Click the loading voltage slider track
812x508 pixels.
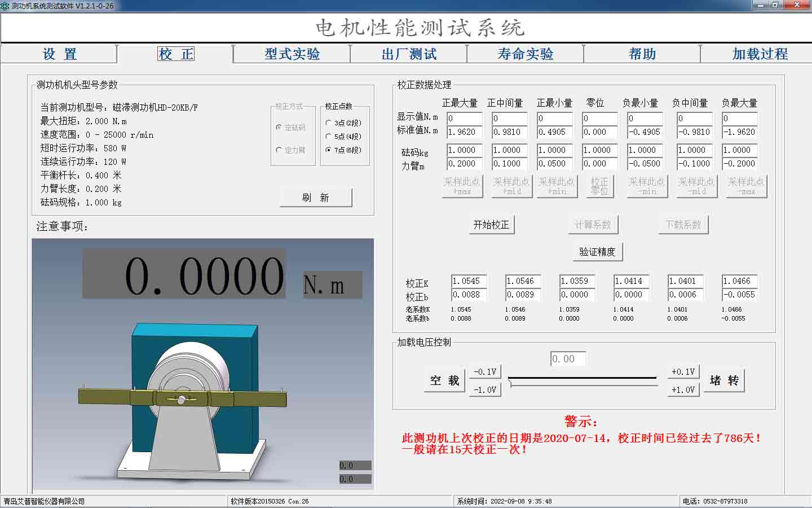[584, 380]
